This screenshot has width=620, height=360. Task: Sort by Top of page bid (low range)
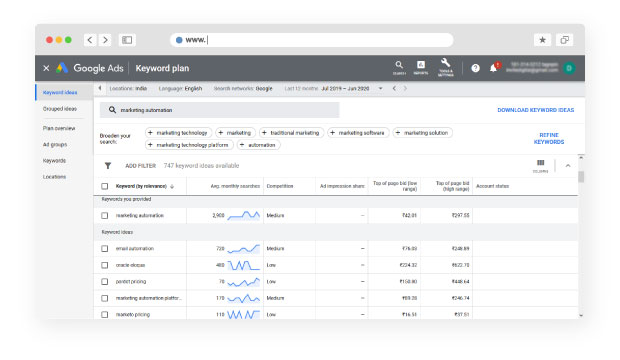pyautogui.click(x=395, y=186)
